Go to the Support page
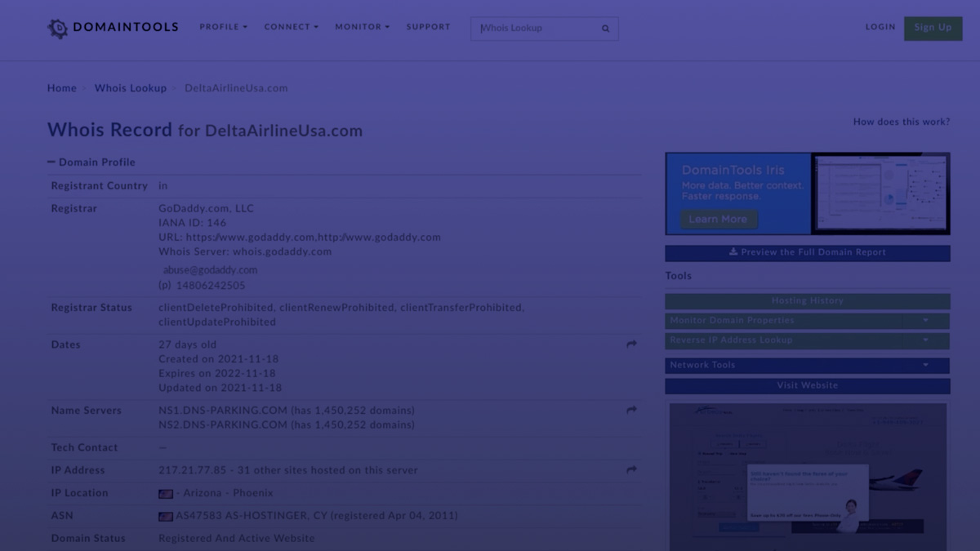 (428, 27)
